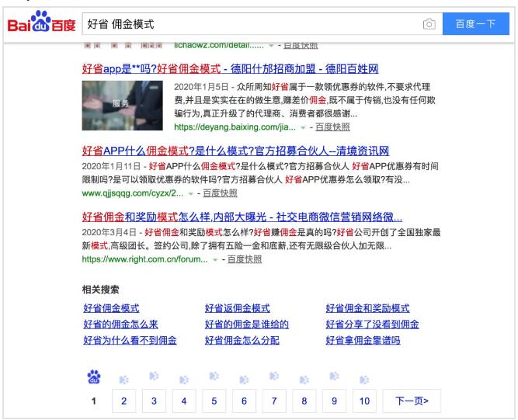Open camera image search icon

428,26
